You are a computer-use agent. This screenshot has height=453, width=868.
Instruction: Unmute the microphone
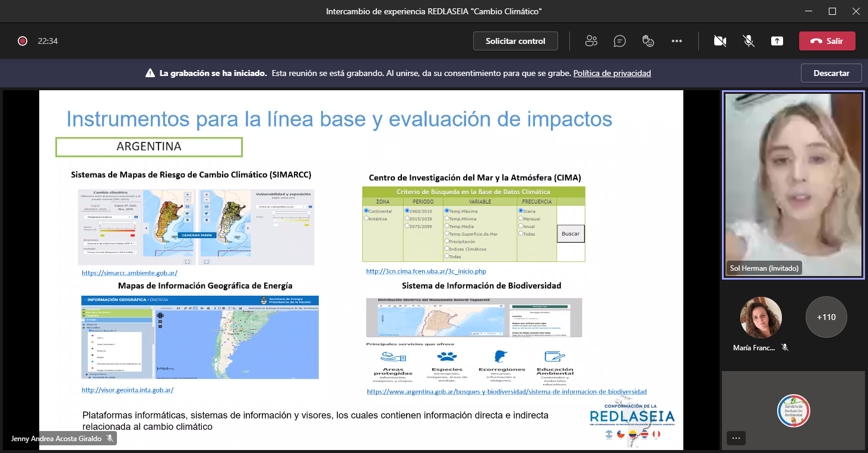[x=749, y=41]
